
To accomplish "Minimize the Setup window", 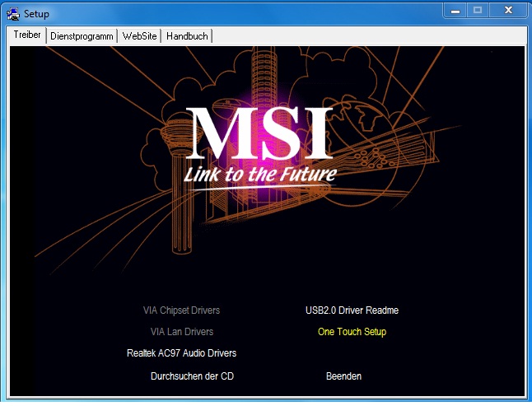I will [x=455, y=11].
